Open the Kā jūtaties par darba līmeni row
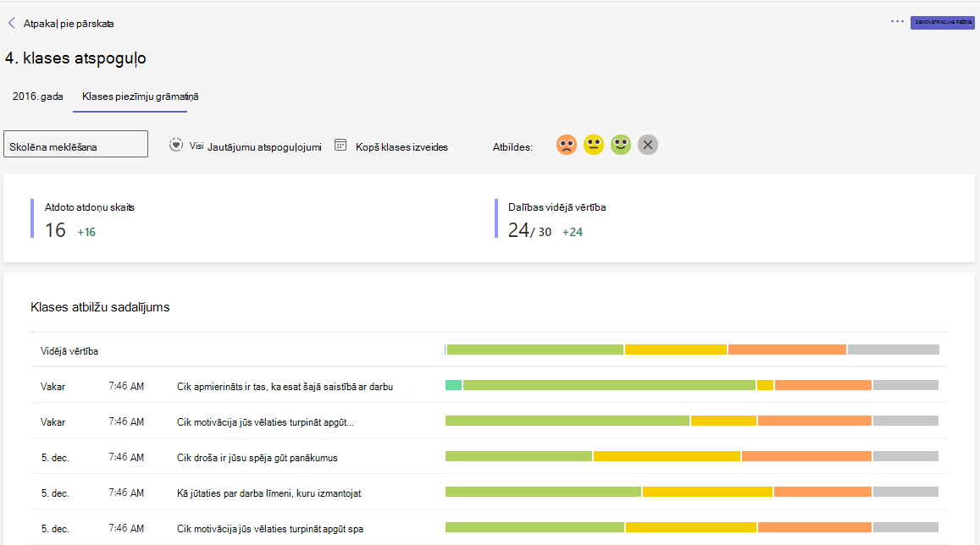Screen dimensions: 980x545 click(489, 493)
